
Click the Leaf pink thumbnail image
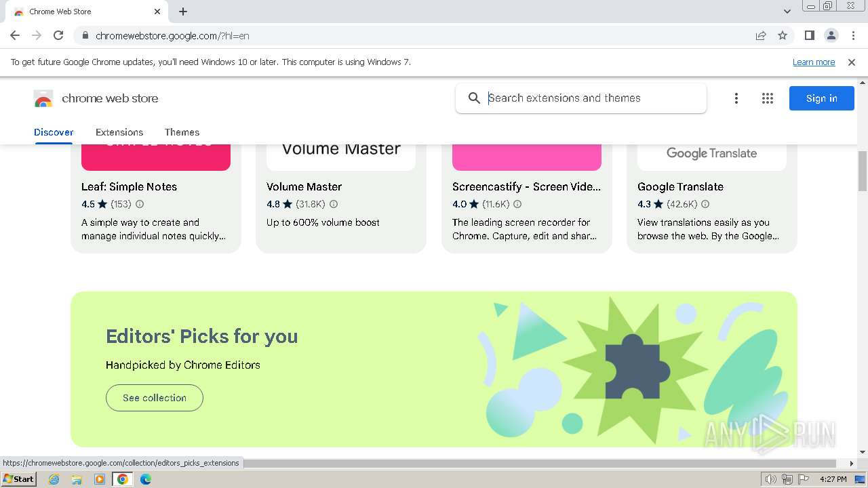[156, 157]
